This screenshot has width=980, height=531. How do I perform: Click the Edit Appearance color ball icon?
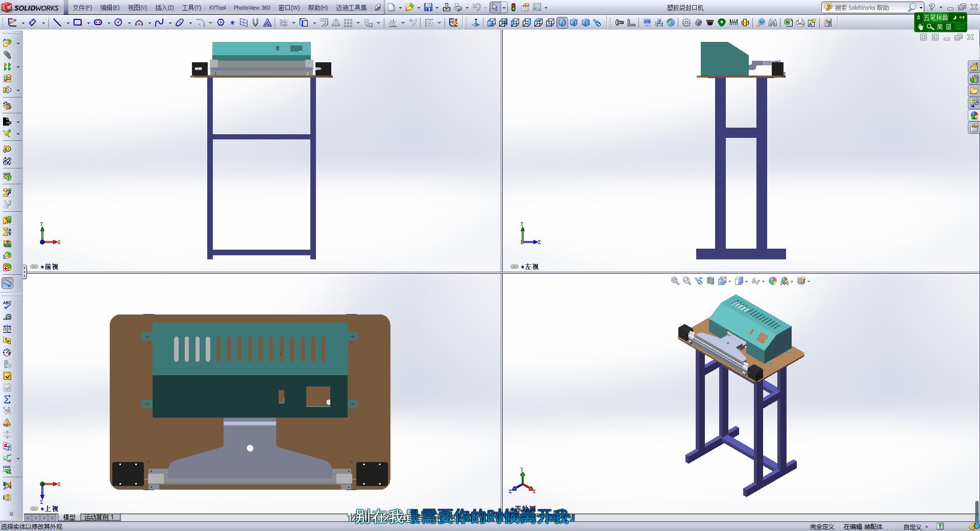773,281
